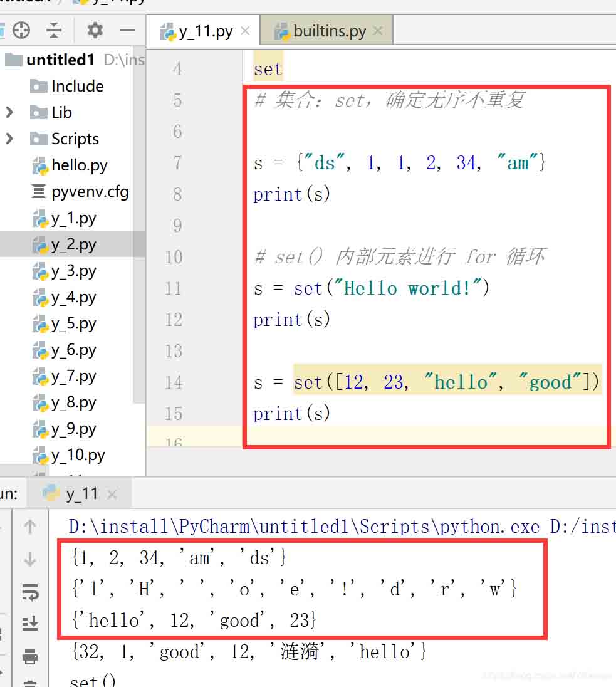Click console output line starting with {32, 1
Image resolution: width=616 pixels, height=687 pixels.
[249, 652]
